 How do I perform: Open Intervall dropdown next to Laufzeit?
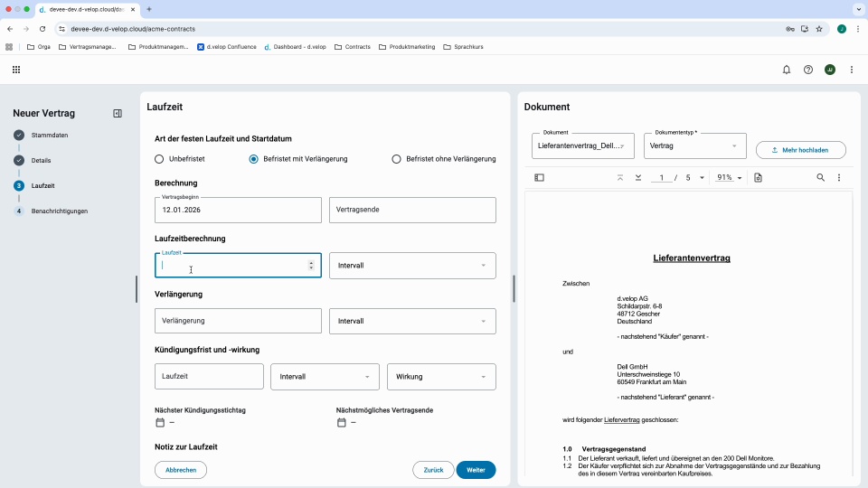pos(412,266)
